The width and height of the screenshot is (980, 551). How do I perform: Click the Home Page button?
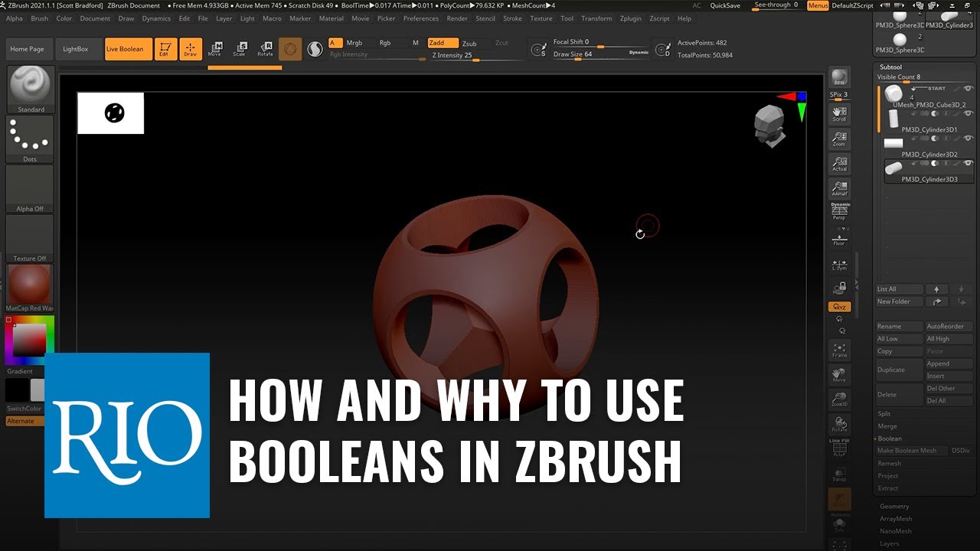click(x=27, y=49)
